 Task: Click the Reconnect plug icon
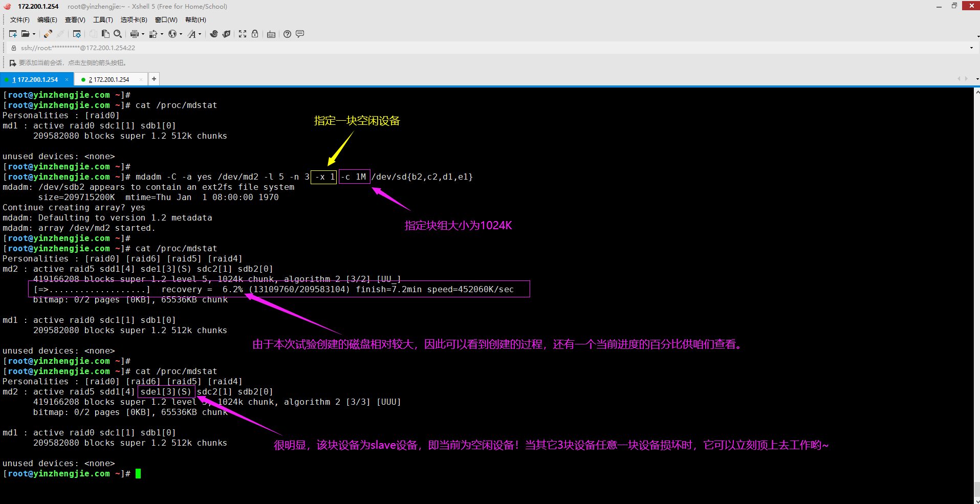[x=48, y=34]
